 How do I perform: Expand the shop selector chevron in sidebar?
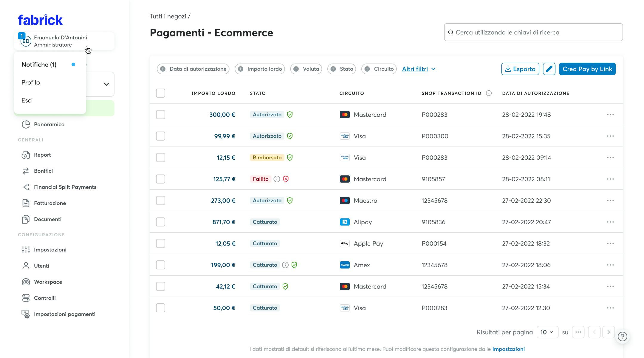pyautogui.click(x=106, y=84)
